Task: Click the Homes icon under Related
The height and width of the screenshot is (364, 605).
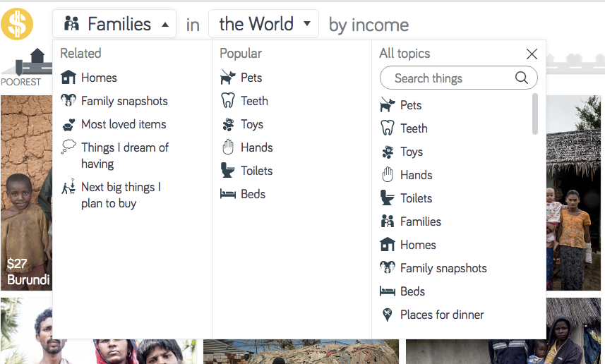Action: 68,78
